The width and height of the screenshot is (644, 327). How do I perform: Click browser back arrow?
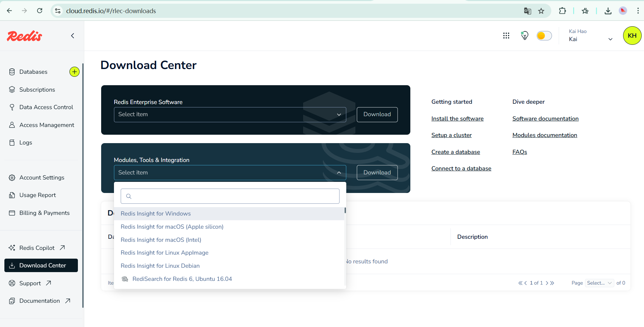(x=9, y=11)
